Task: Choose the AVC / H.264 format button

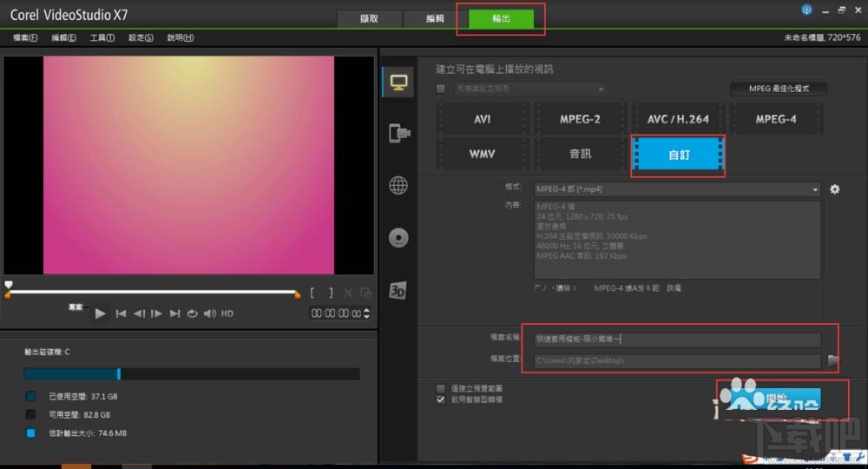Action: point(678,119)
